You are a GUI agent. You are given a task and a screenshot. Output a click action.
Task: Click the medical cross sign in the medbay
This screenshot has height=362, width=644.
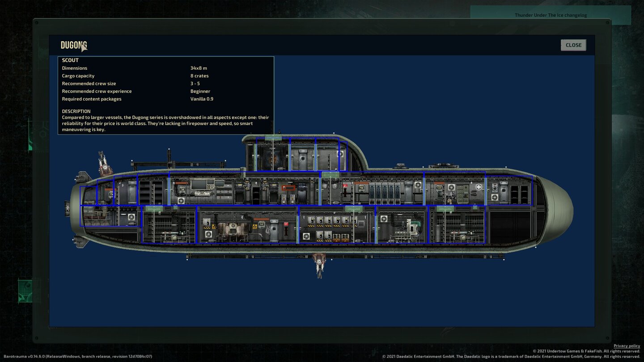click(479, 187)
